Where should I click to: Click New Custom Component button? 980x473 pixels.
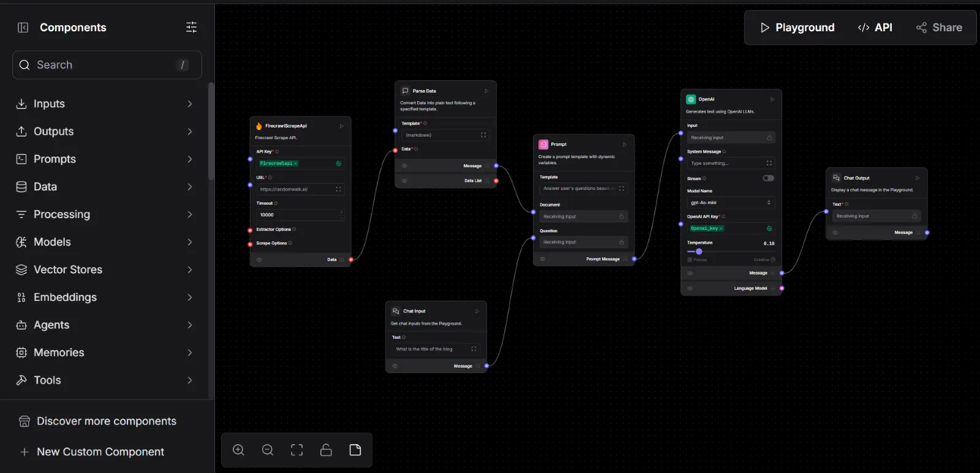tap(100, 452)
